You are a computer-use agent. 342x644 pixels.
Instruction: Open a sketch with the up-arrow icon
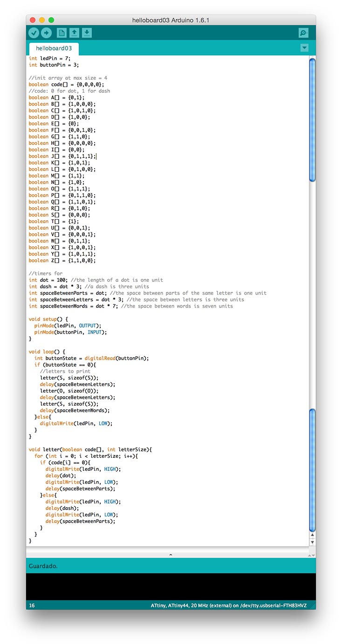coord(74,33)
